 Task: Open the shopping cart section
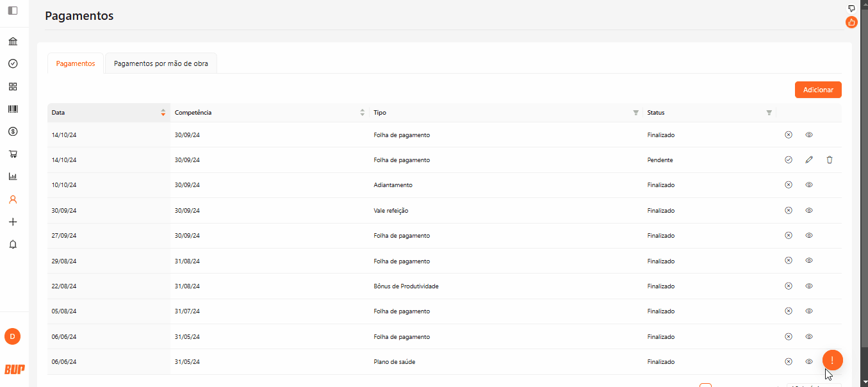coord(13,154)
